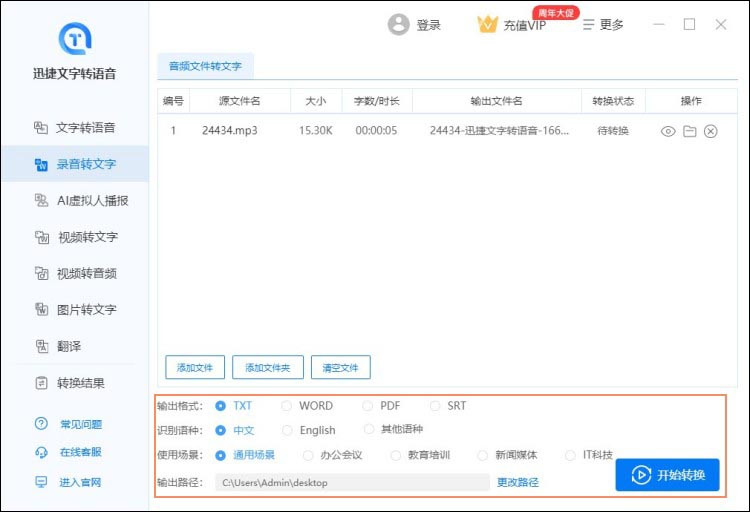Click the 转换结果 sidebar icon
The width and height of the screenshot is (750, 512).
click(x=42, y=383)
